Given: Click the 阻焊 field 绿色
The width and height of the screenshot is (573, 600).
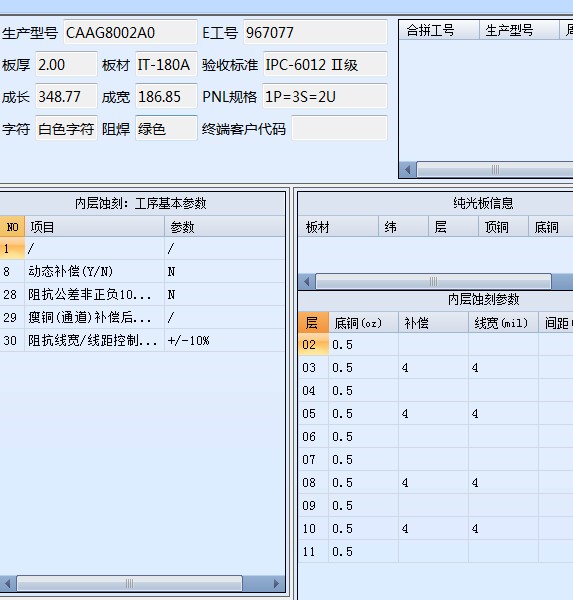Looking at the screenshot, I should point(167,128).
